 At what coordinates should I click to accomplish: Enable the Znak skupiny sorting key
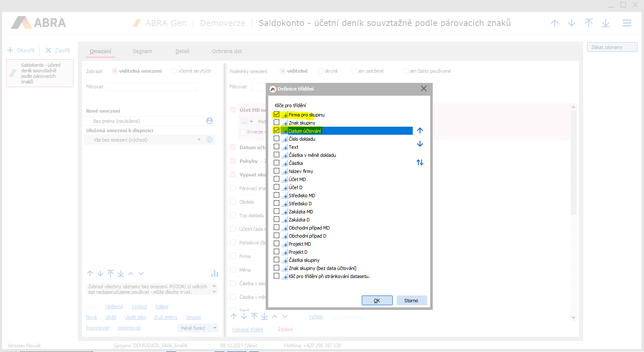tap(277, 122)
